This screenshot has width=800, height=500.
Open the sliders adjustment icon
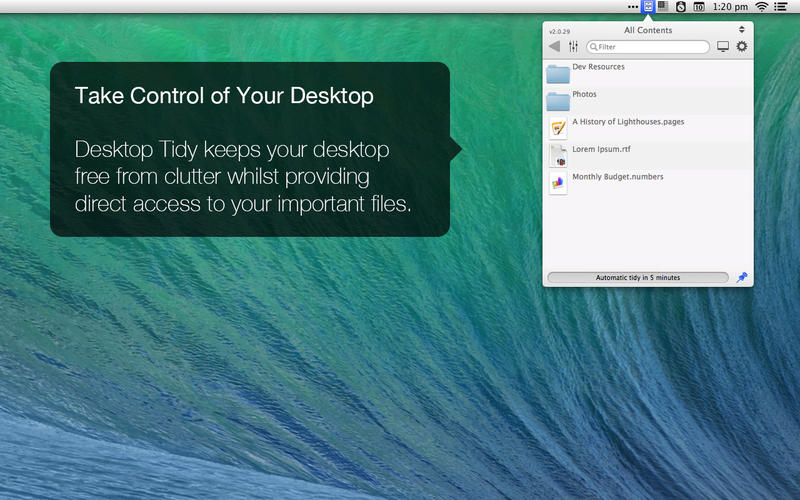(x=573, y=46)
